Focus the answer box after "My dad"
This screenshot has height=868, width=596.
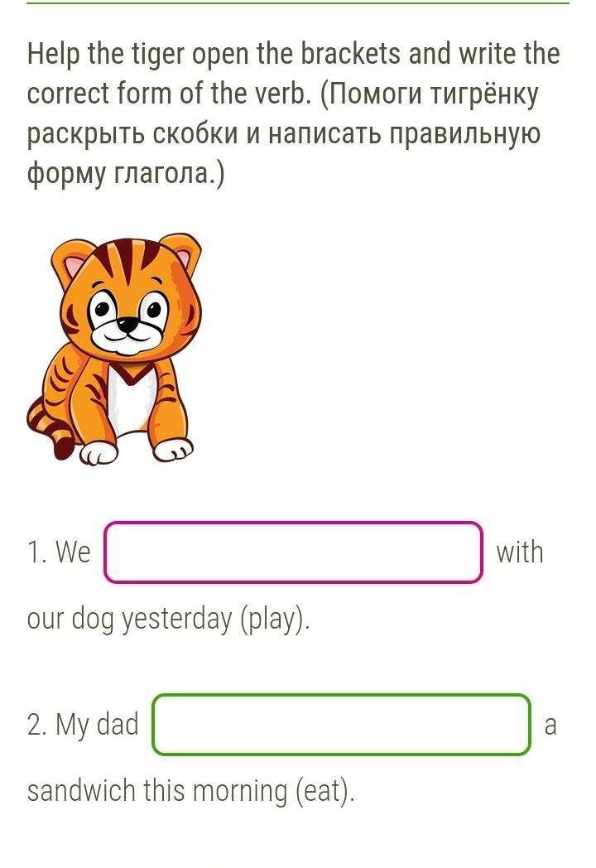[x=341, y=725]
